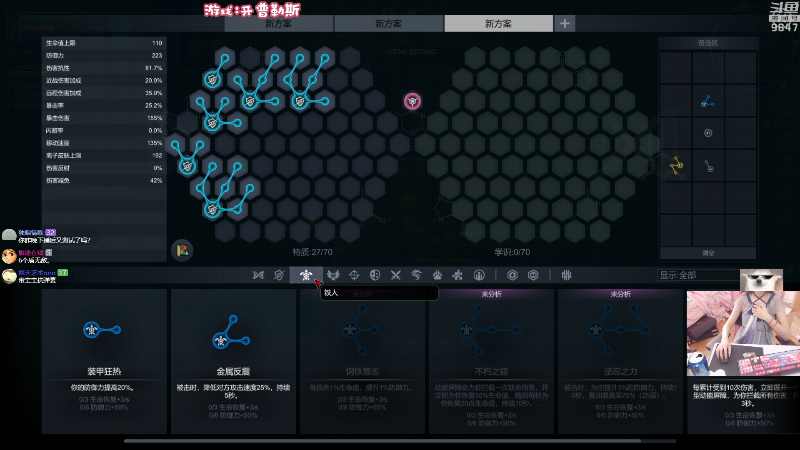Click the 闪避率 0.0% stat row
The height and width of the screenshot is (450, 800).
coord(104,131)
